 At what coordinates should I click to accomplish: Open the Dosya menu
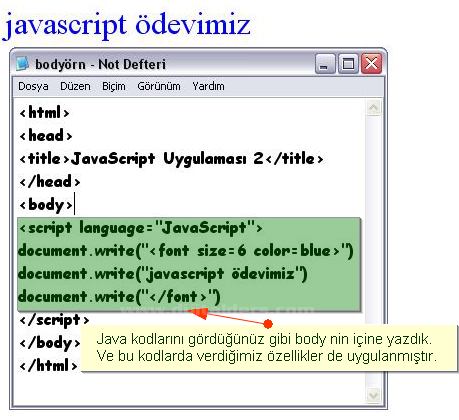click(33, 86)
